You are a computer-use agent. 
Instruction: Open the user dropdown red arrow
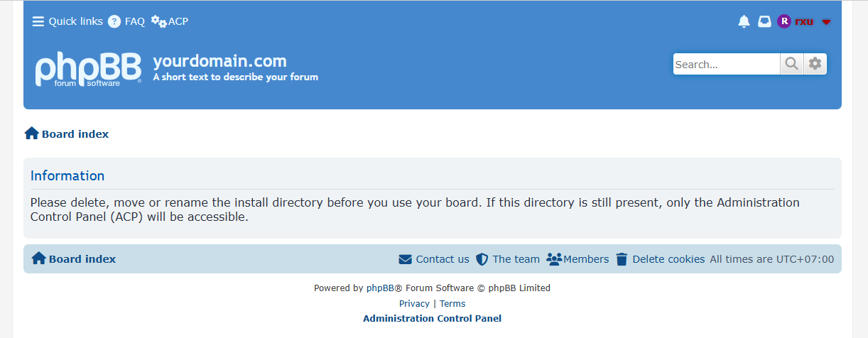pos(826,22)
